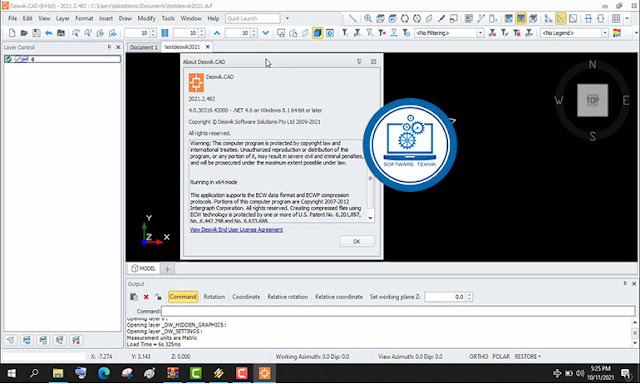The image size is (640, 384).
Task: Open the No Filtering dropdown
Action: [480, 33]
